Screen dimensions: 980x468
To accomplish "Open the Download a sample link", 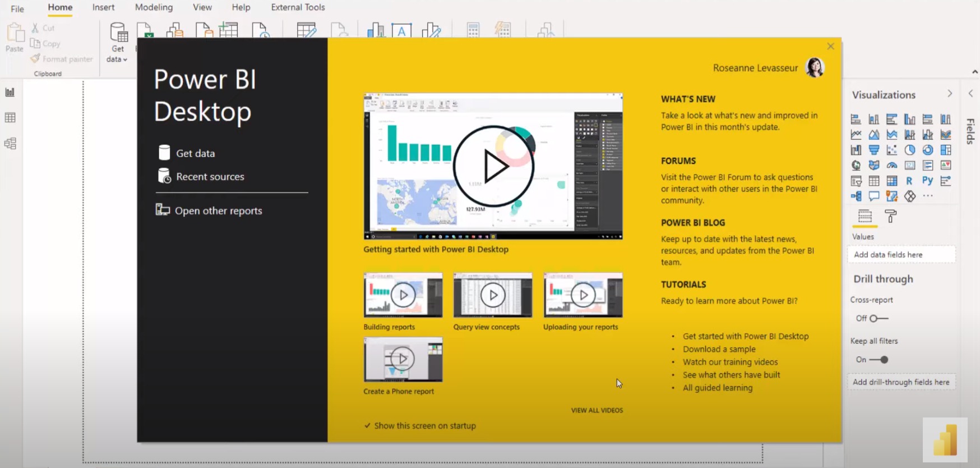I will [719, 349].
